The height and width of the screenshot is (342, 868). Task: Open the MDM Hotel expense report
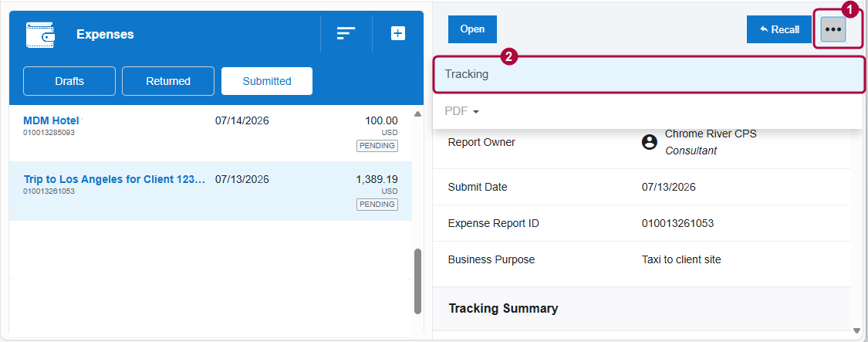(51, 120)
